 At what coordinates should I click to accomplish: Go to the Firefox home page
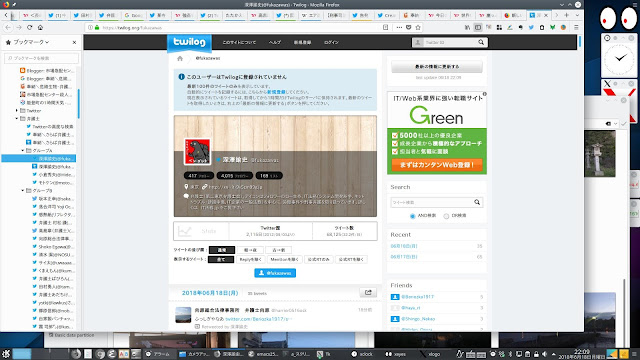[40, 27]
